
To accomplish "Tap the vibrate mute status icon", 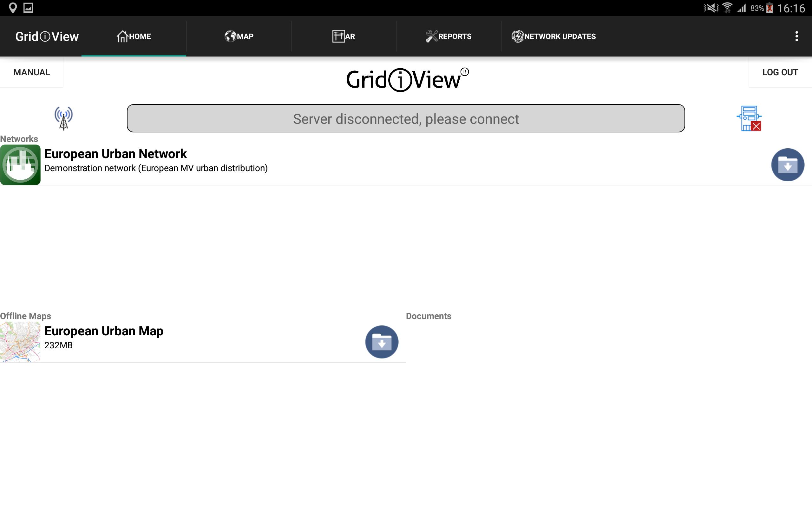I will (711, 8).
